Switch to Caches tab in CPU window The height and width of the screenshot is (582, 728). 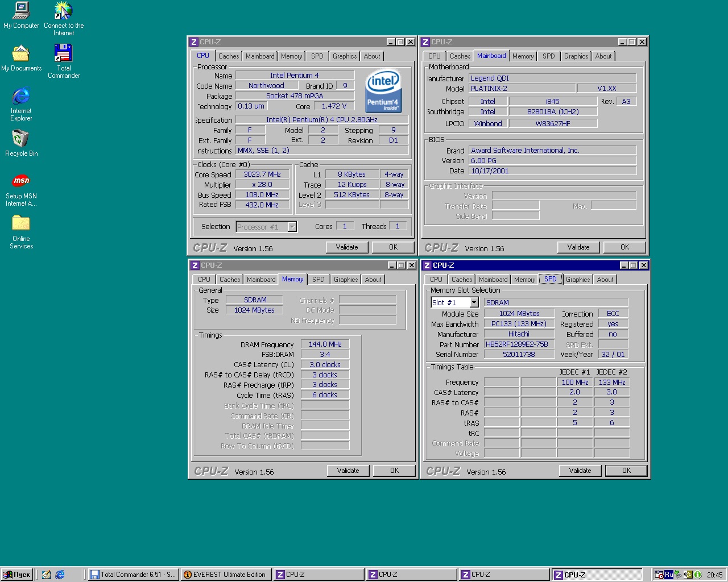[x=229, y=56]
